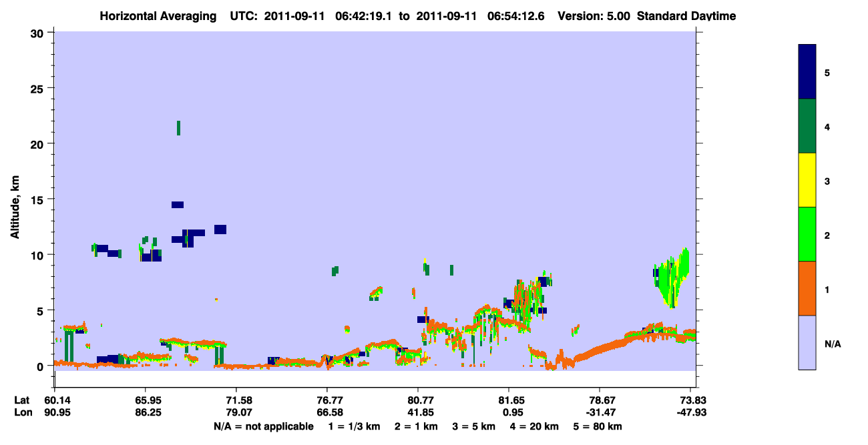Image resolution: width=868 pixels, height=445 pixels.
Task: Click the '2 = 1 km' legend text
Action: pos(417,426)
